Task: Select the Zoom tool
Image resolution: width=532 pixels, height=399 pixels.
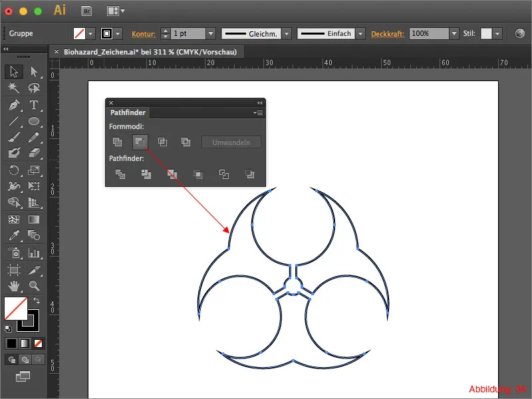Action: [x=34, y=286]
